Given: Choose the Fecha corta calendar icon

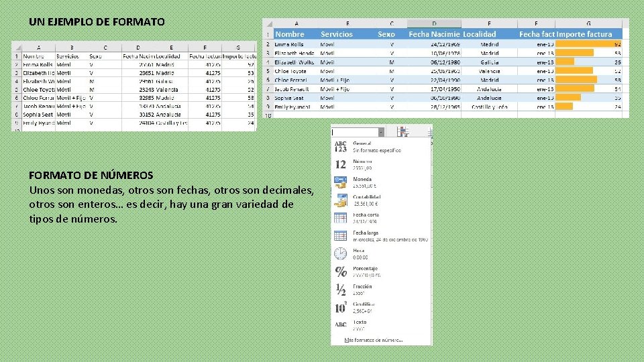Looking at the screenshot, I should pos(341,218).
